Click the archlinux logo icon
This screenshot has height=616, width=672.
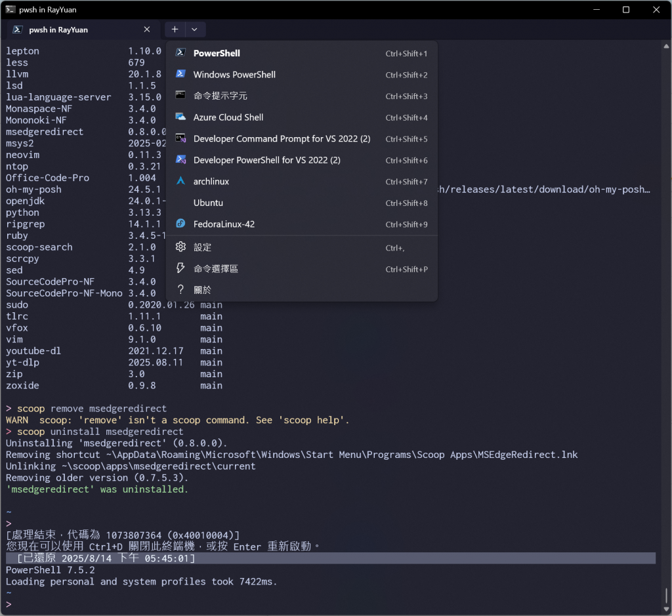click(x=180, y=181)
